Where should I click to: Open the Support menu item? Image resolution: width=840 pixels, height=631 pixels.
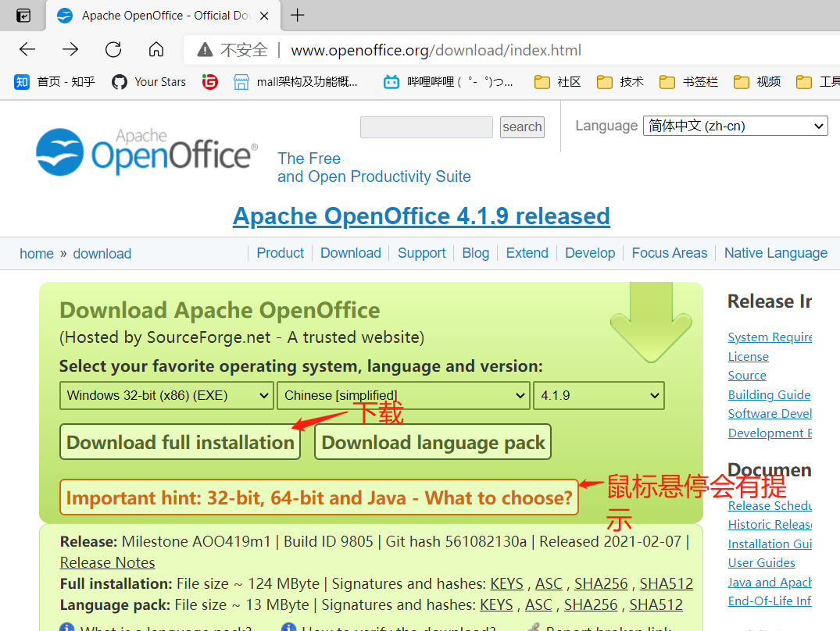coord(421,253)
